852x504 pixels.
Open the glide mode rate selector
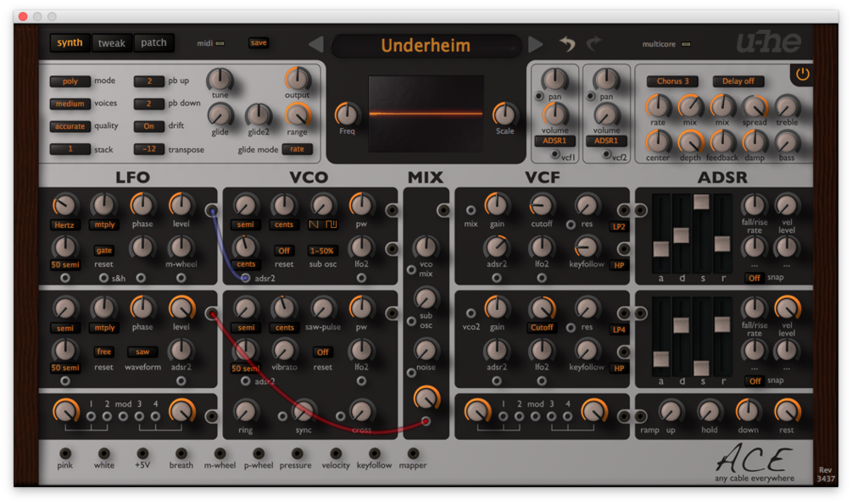click(x=298, y=149)
